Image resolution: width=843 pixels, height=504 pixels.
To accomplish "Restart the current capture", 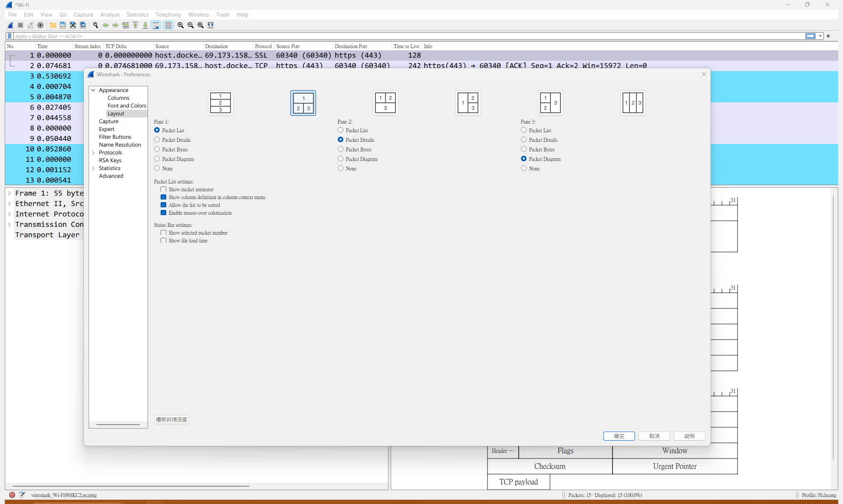I will [30, 25].
